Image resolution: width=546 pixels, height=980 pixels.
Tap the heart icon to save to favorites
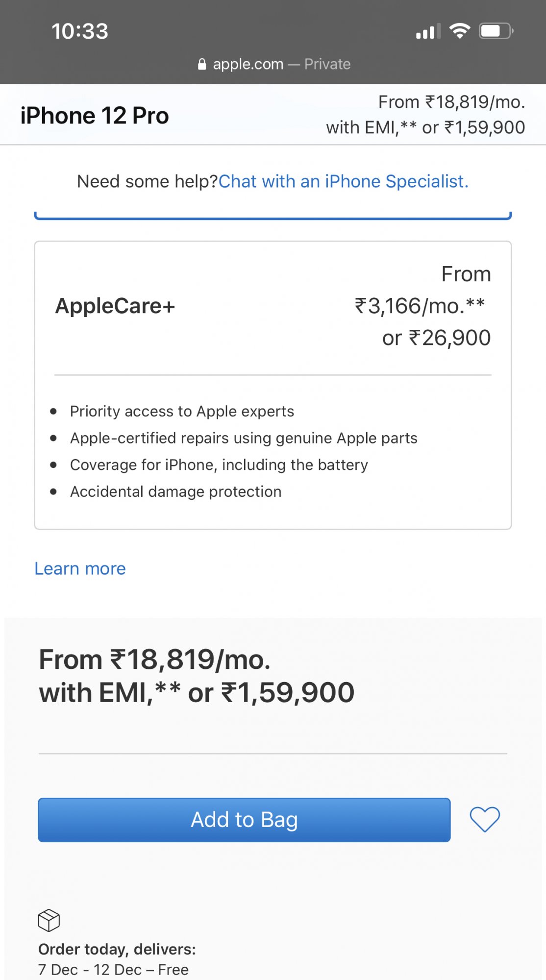[x=484, y=819]
